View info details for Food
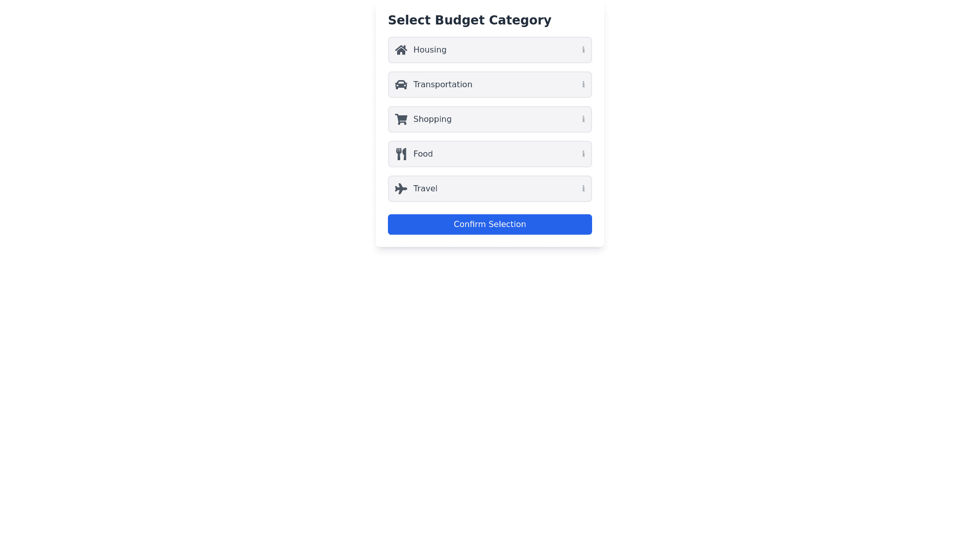The height and width of the screenshot is (551, 980). click(583, 154)
